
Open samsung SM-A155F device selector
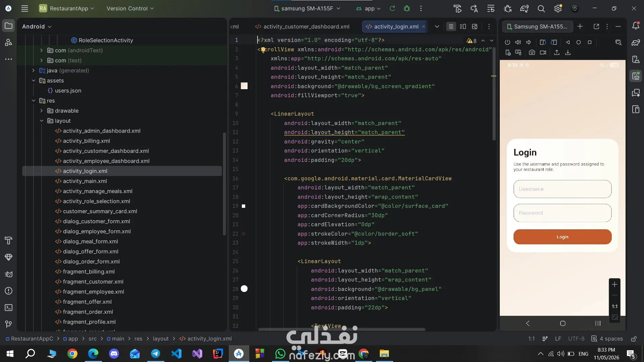(x=307, y=8)
